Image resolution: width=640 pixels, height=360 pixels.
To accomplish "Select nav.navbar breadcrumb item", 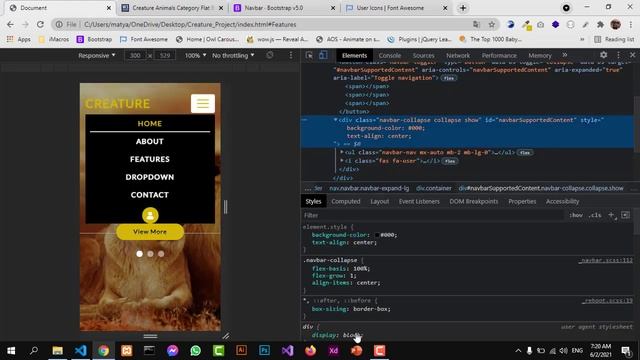I will click(x=369, y=188).
